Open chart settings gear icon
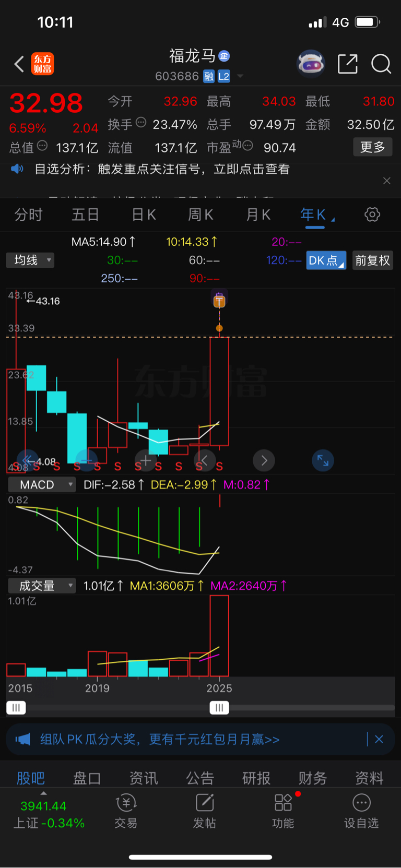Viewport: 401px width, 868px height. [x=372, y=215]
